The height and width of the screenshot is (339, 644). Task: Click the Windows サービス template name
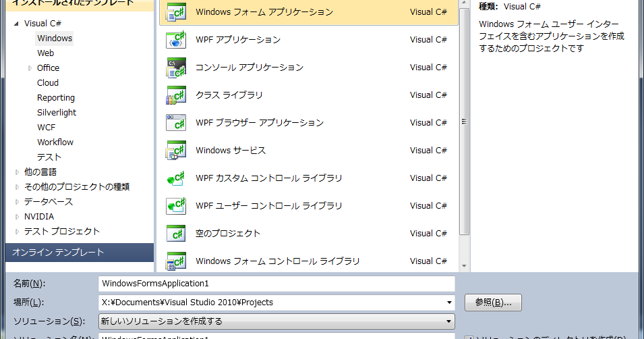click(231, 150)
